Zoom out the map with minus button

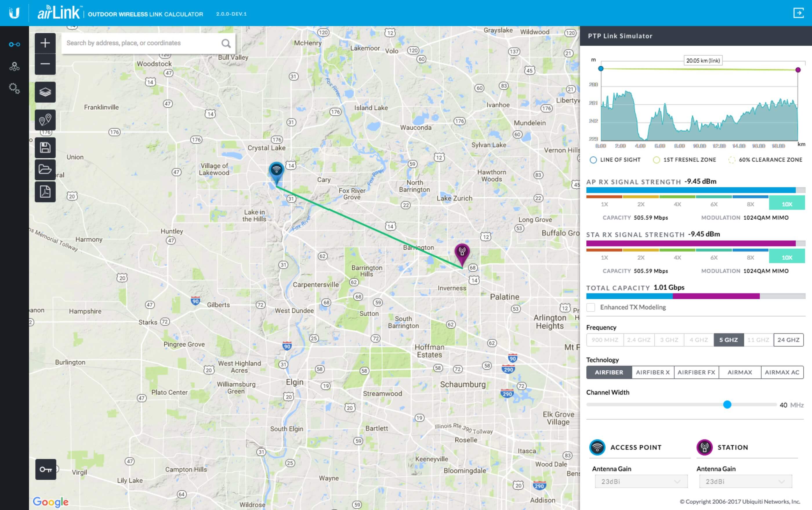(x=45, y=64)
